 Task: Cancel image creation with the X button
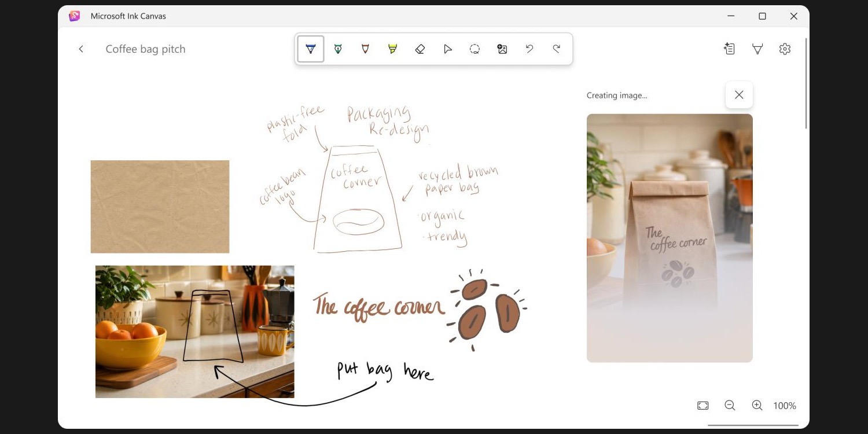(739, 95)
